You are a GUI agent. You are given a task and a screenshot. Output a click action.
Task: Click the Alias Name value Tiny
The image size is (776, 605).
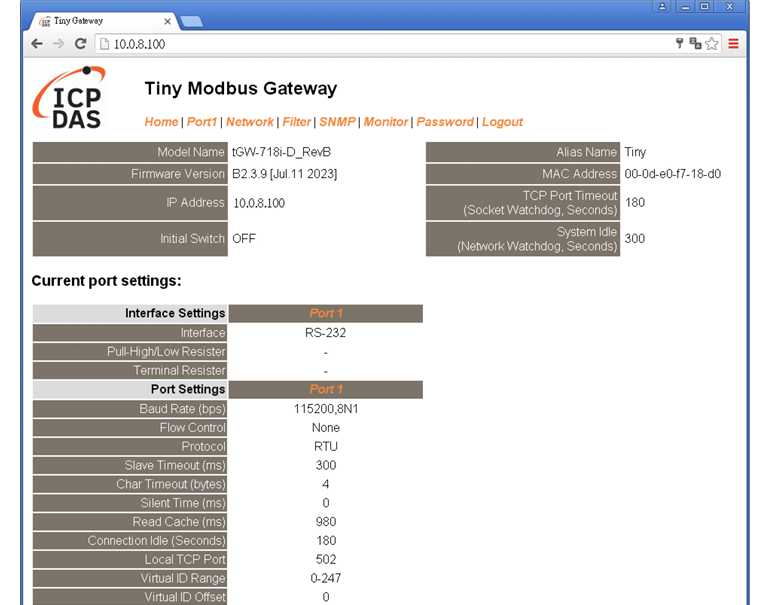tap(635, 152)
